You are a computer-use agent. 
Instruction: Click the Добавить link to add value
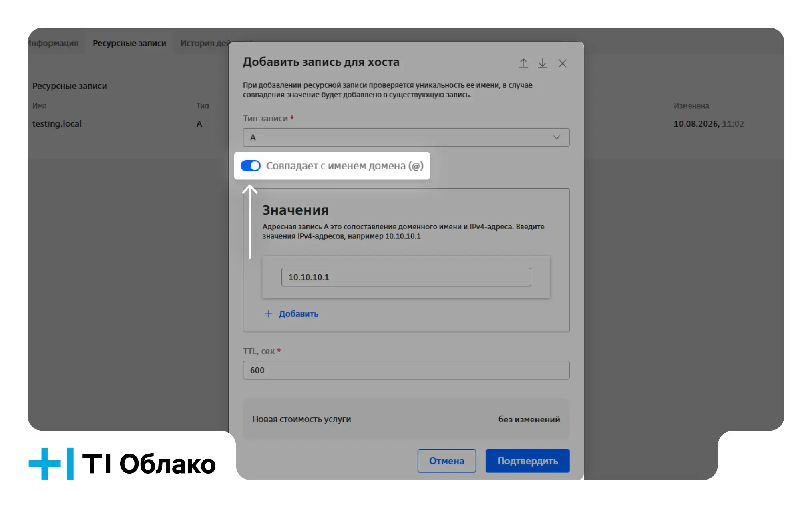(298, 314)
